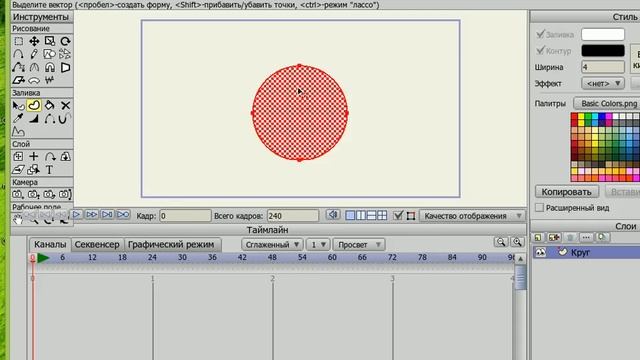Jump to the end of animation

click(x=107, y=214)
